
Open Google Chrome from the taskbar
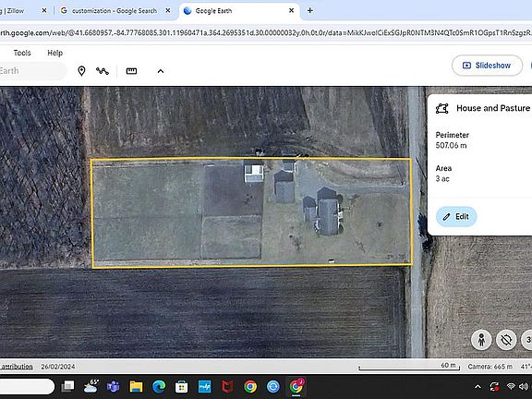250,386
